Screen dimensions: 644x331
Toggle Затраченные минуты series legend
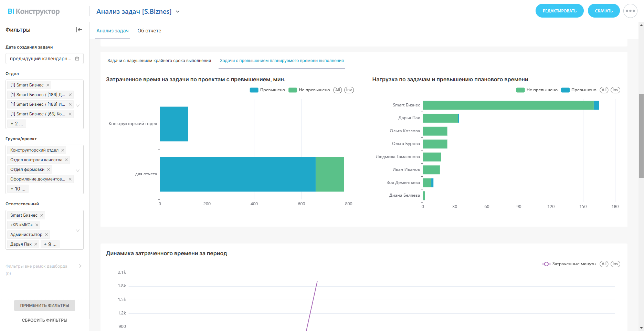[569, 264]
